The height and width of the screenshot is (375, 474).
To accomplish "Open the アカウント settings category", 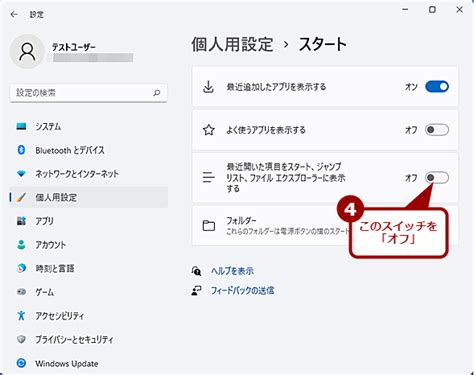I will point(89,245).
